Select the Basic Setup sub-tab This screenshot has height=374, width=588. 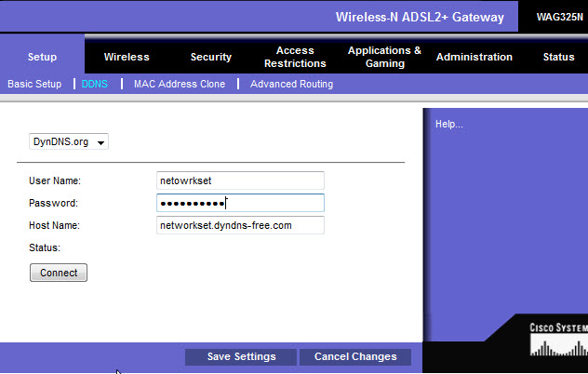click(34, 84)
